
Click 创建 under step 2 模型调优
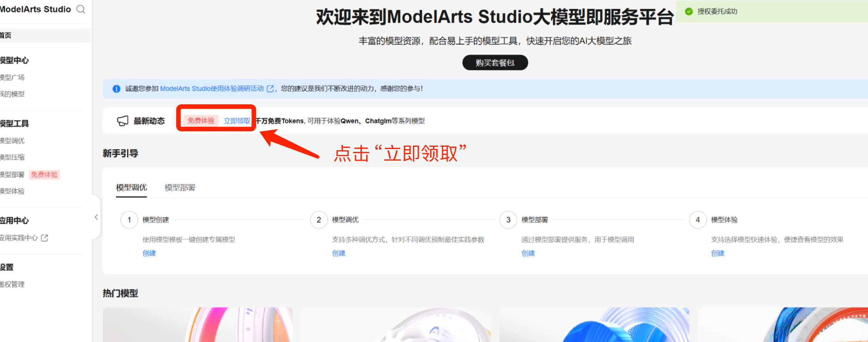(x=339, y=253)
